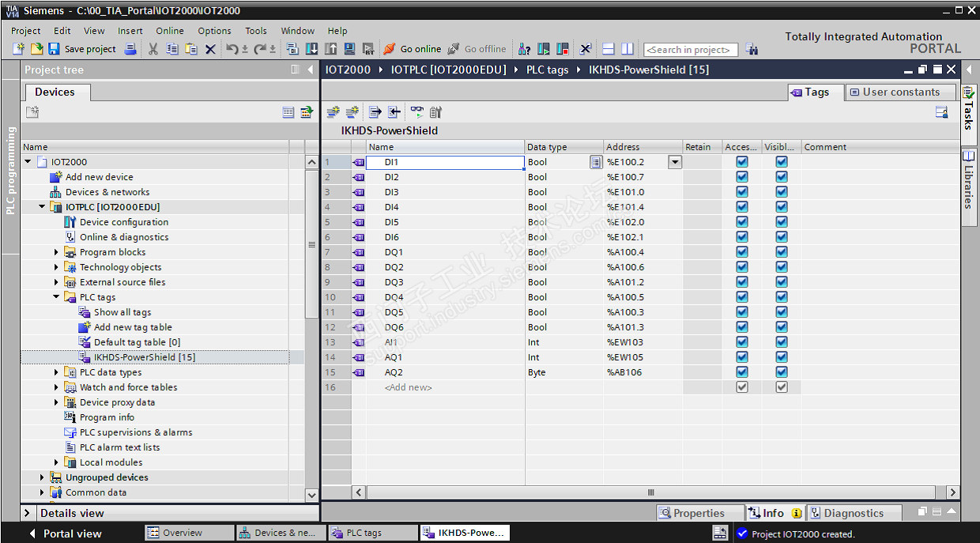Click the Accessible devices icon
This screenshot has width=980, height=543.
coord(524,49)
